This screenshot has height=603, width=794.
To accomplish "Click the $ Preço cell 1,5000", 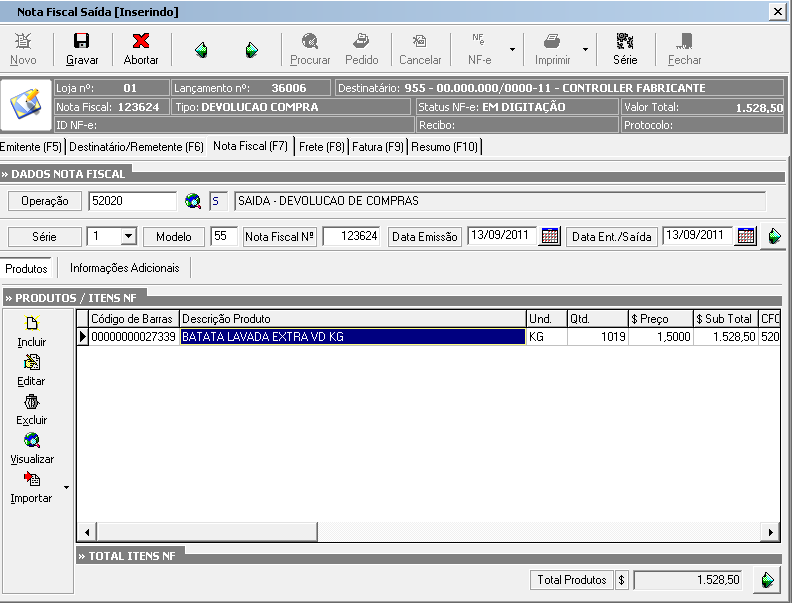I will tap(661, 337).
